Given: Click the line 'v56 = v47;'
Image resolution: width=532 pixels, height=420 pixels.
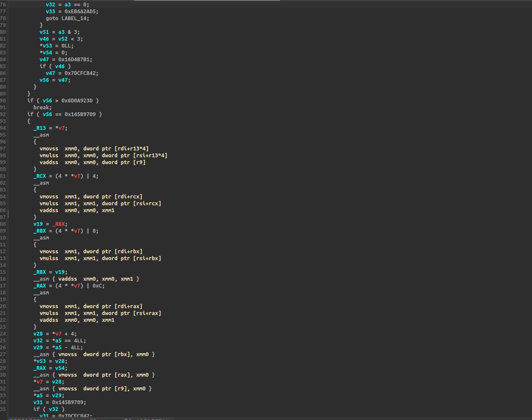Looking at the screenshot, I should [55, 80].
